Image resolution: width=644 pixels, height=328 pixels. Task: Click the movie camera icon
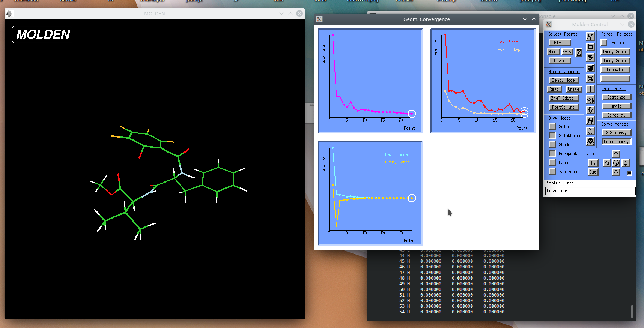(590, 58)
